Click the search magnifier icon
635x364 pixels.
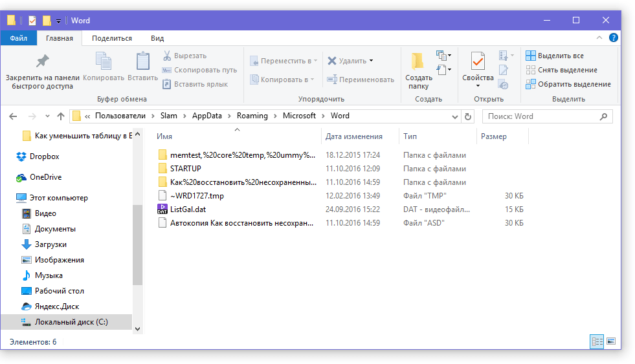(603, 116)
